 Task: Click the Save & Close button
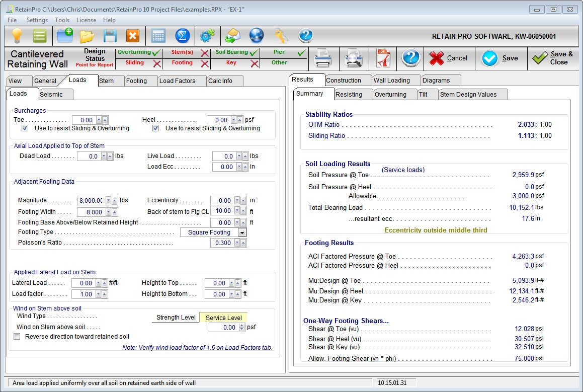(554, 58)
